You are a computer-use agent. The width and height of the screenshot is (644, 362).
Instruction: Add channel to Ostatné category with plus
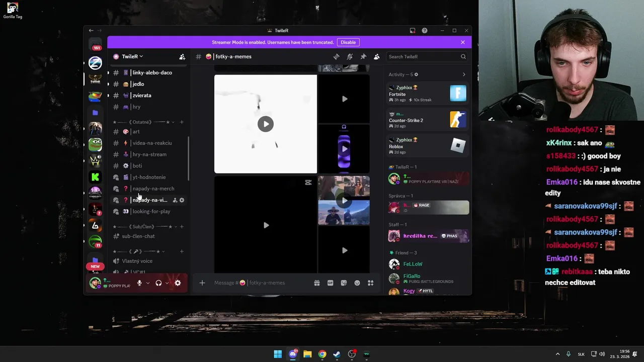click(x=182, y=122)
